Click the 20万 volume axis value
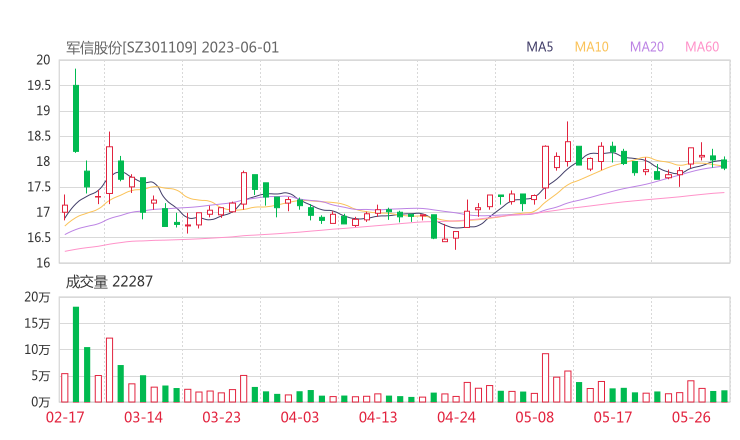Viewport: 740px width, 440px height. tap(37, 297)
